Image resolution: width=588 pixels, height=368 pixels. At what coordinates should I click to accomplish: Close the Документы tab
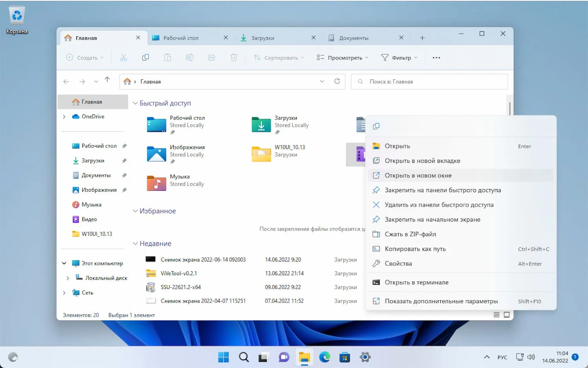pos(401,38)
